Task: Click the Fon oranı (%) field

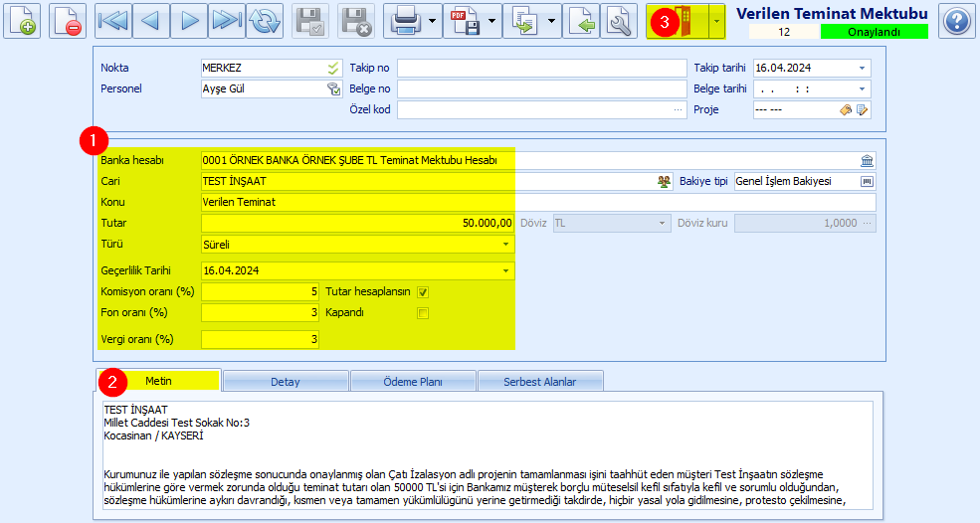Action: [x=260, y=312]
